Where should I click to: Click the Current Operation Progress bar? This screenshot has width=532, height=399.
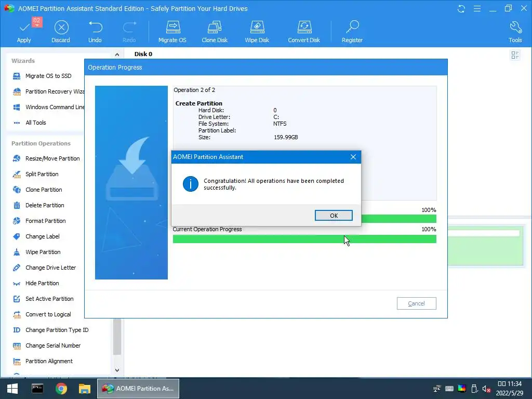point(304,239)
